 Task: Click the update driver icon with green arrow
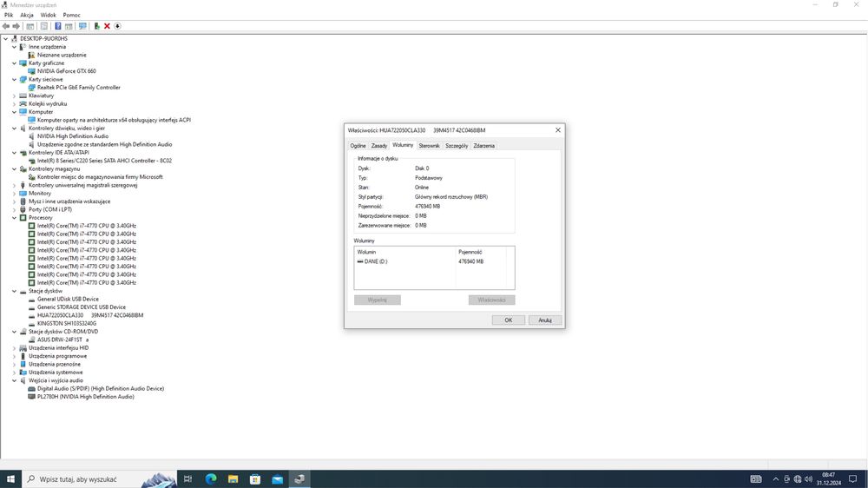point(96,26)
